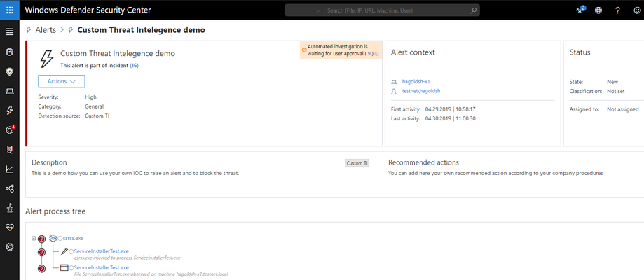Viewport: 644px width, 280px height.
Task: Click the gear icon beside csrss.exe
Action: click(53, 238)
